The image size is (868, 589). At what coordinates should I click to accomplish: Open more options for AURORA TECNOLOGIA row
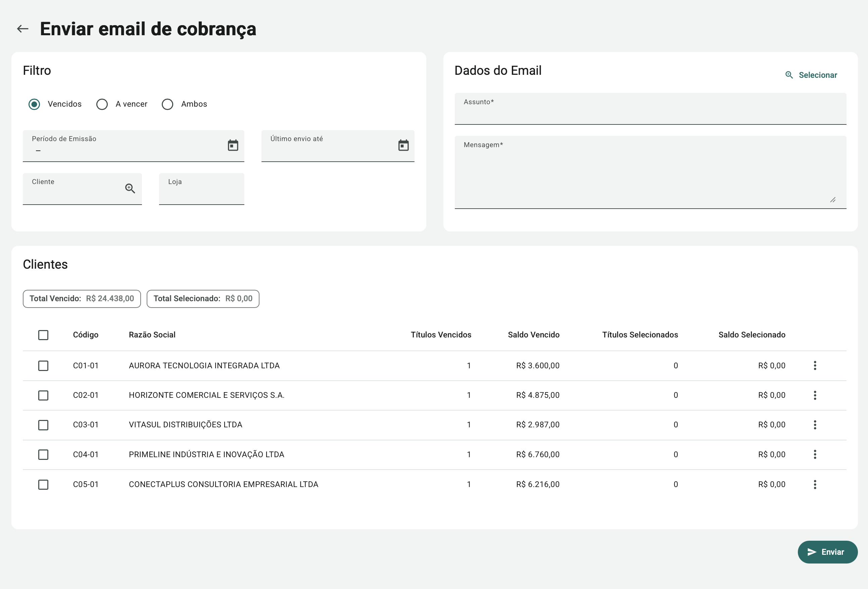[815, 365]
